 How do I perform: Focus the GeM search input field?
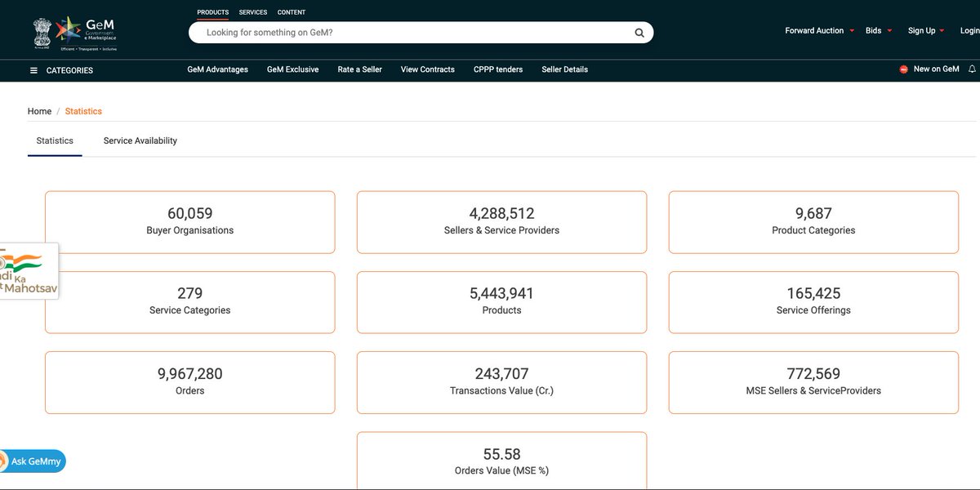point(421,33)
